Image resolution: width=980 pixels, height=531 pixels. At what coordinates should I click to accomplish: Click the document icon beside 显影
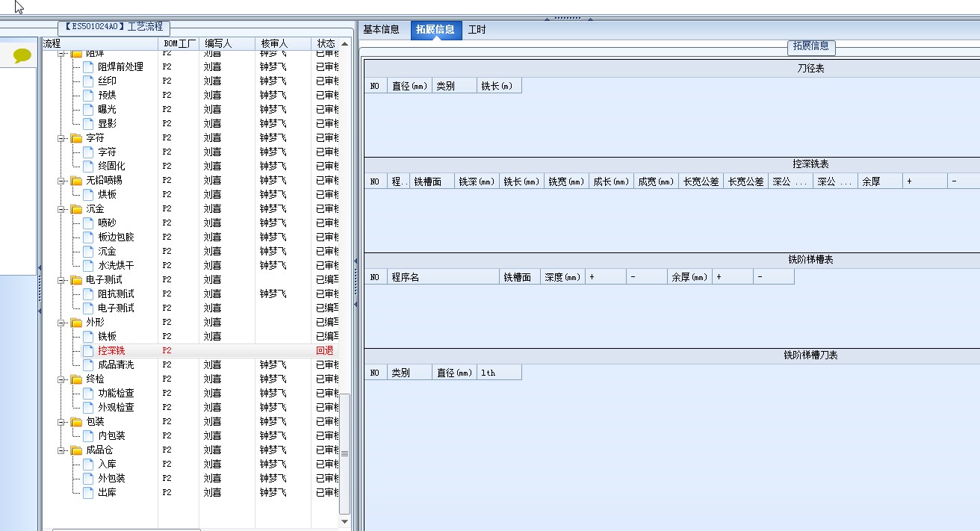coord(88,123)
